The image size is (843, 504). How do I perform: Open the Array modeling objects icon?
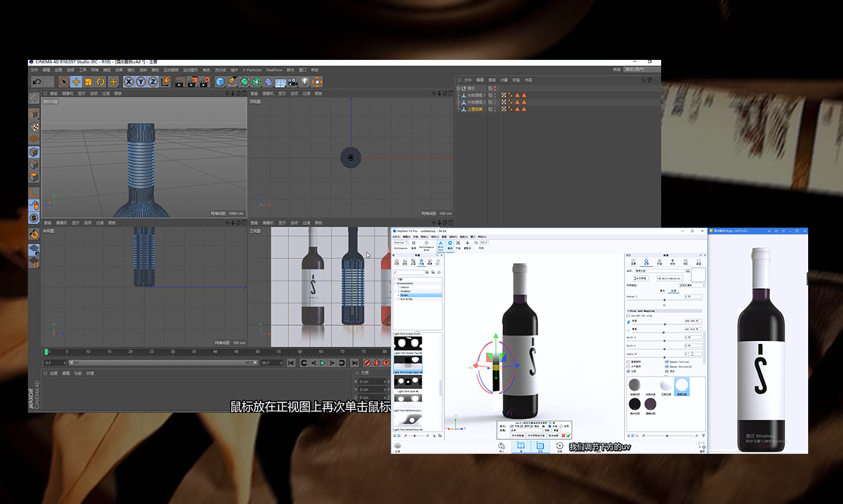tap(256, 81)
